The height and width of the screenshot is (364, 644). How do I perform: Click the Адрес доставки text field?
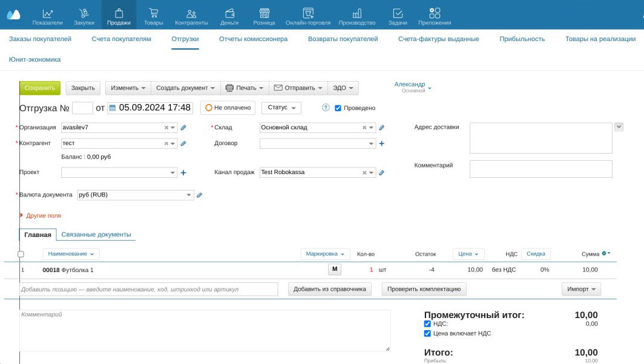point(540,138)
